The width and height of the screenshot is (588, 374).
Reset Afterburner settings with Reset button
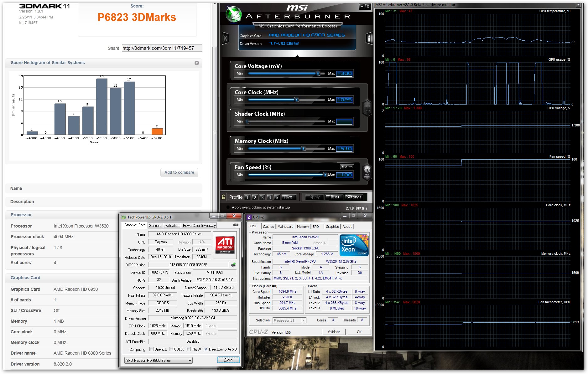pyautogui.click(x=334, y=197)
